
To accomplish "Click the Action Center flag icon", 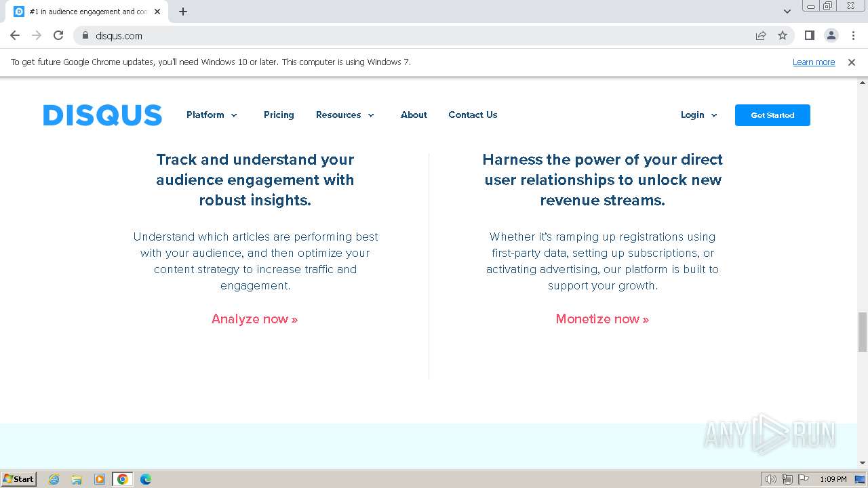I will 804,479.
